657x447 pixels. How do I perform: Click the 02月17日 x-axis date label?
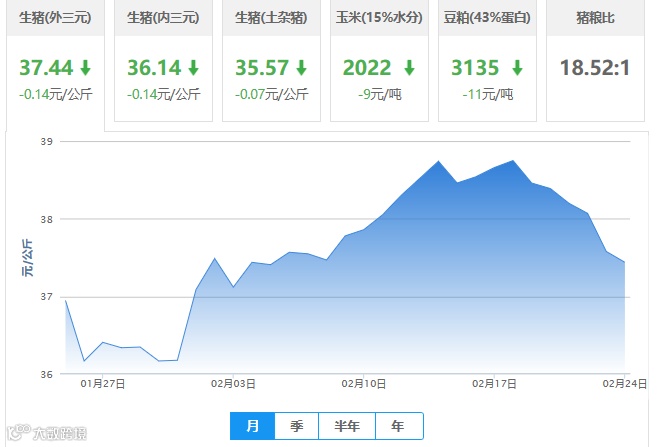tap(494, 384)
